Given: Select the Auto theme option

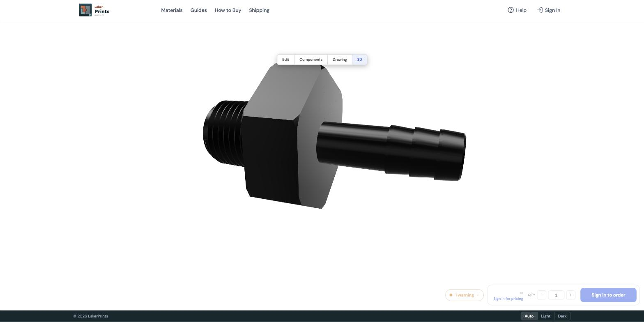Looking at the screenshot, I should click(x=529, y=316).
